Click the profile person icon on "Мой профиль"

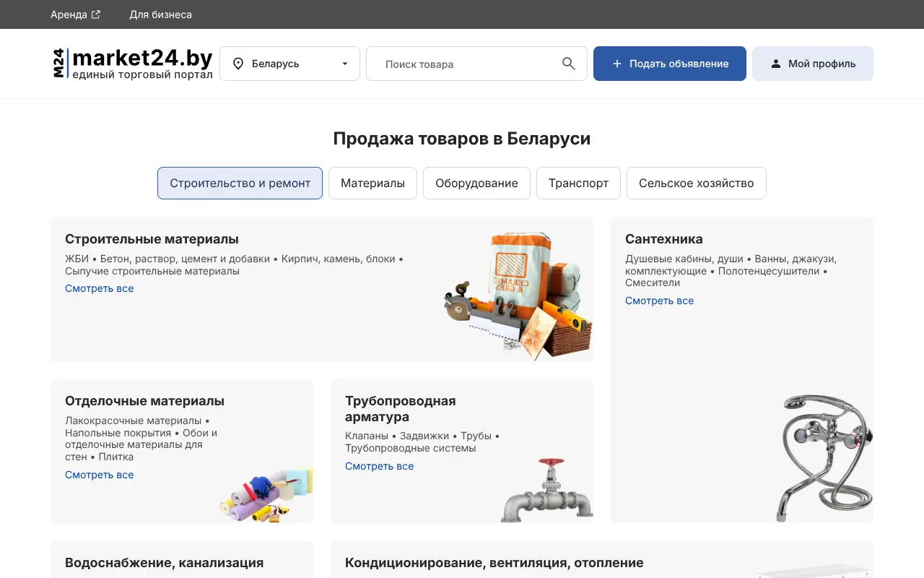pos(775,64)
